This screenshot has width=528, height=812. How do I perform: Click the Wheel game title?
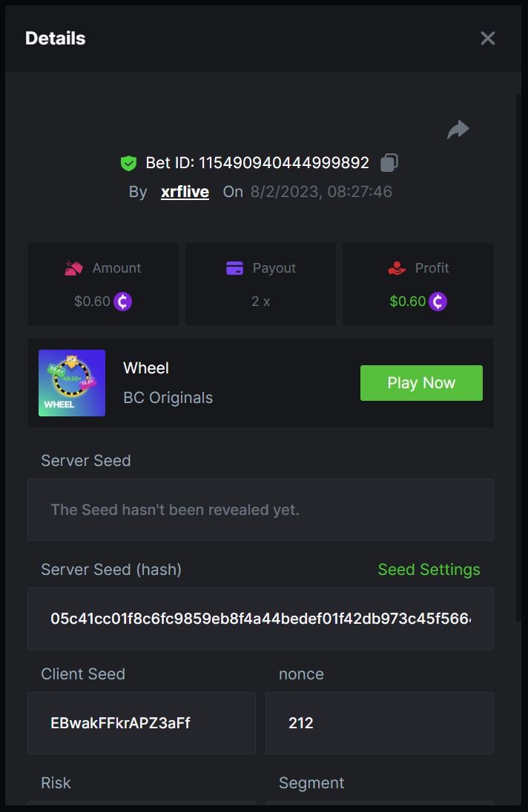click(x=146, y=368)
